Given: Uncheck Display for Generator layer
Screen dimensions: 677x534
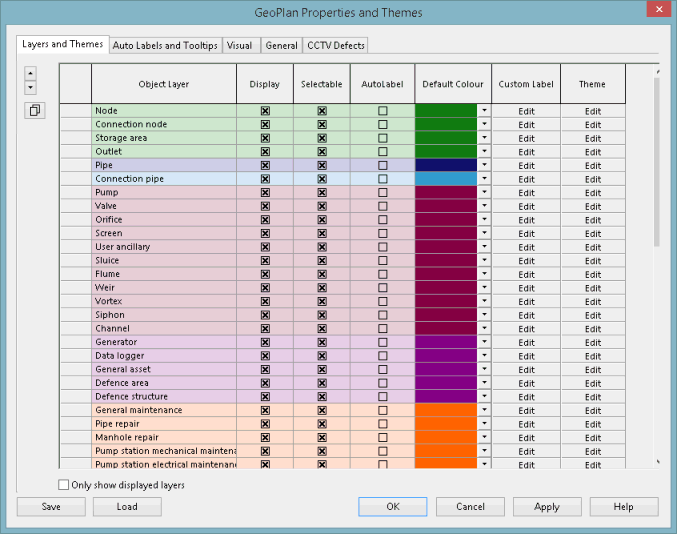Looking at the screenshot, I should pyautogui.click(x=265, y=342).
